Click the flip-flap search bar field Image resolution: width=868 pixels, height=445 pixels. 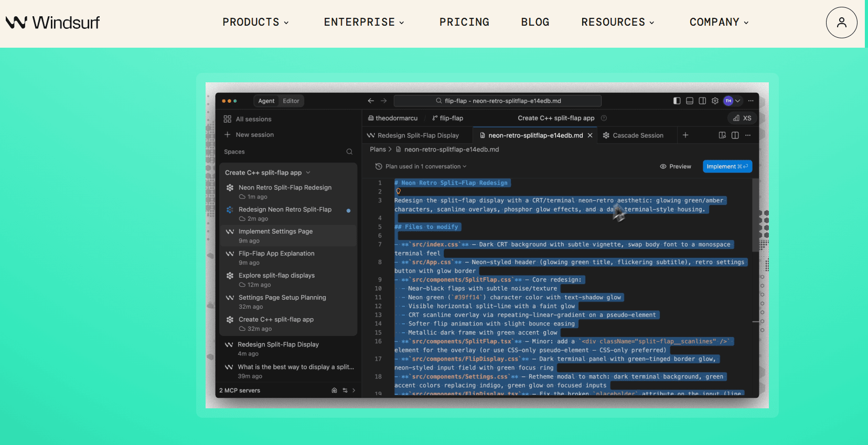click(497, 101)
